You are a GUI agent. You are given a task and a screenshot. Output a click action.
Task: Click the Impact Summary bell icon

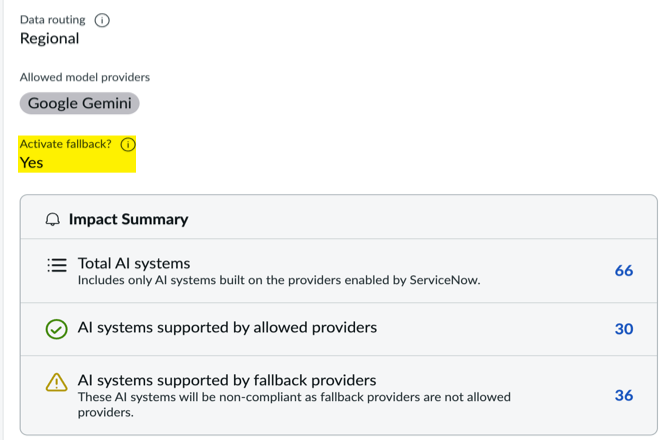point(53,219)
